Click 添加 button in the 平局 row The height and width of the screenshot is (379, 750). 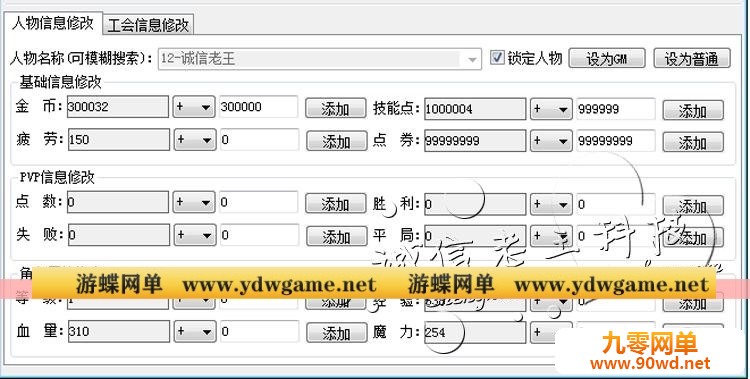point(693,237)
